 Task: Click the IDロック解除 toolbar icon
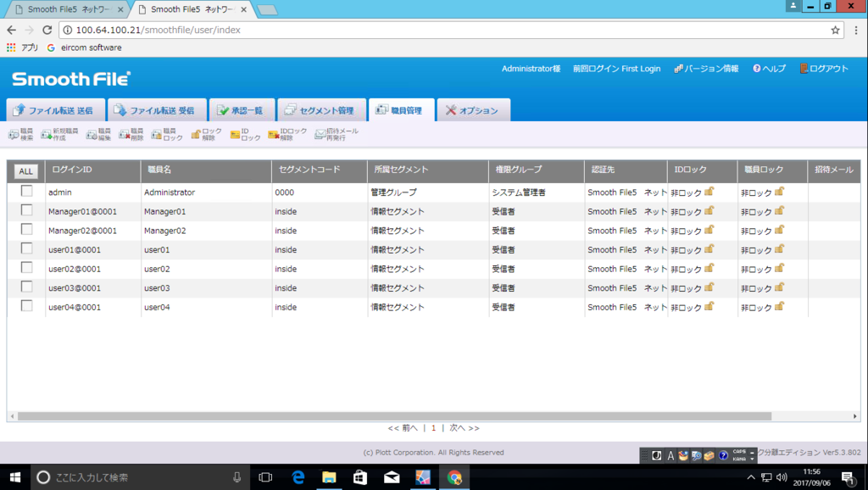(x=287, y=134)
